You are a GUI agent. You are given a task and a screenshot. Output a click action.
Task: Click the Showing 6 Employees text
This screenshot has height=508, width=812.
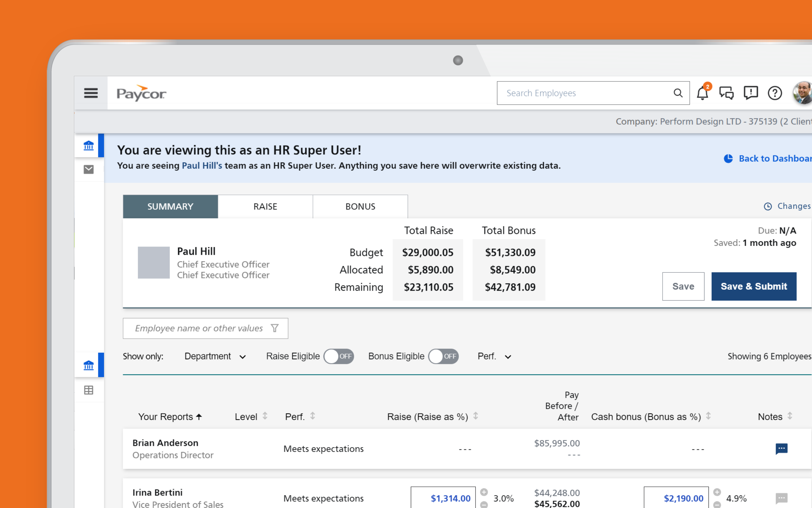pyautogui.click(x=769, y=356)
